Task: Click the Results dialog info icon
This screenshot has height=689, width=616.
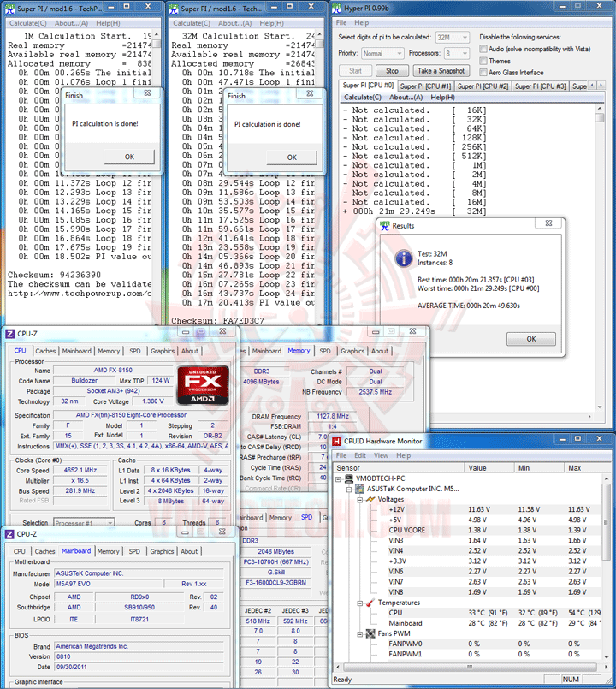Action: coord(403,258)
